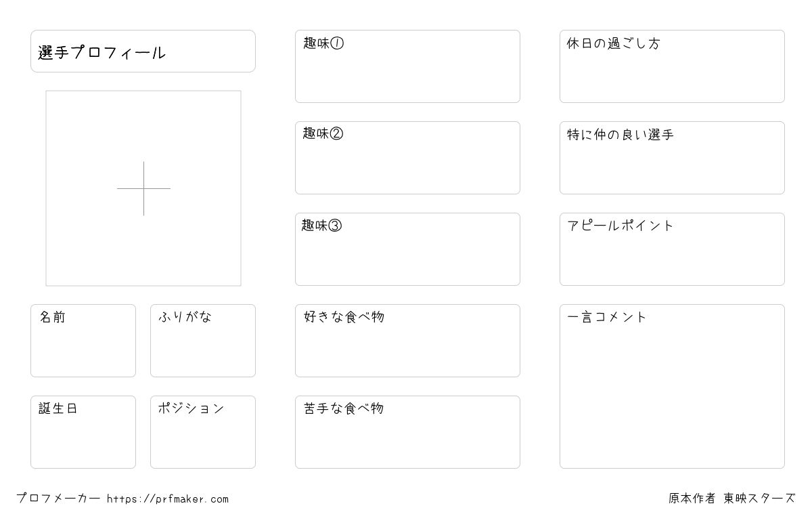812x508 pixels.
Task: Click the 一言コメント comment area
Action: click(x=672, y=386)
